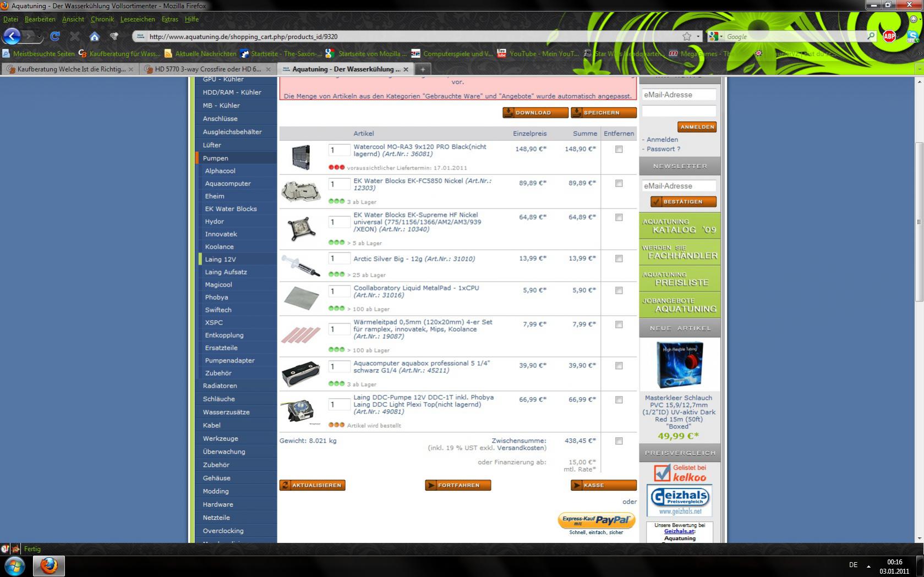The height and width of the screenshot is (577, 924).
Task: Click the kelkoo listing logo
Action: point(680,472)
